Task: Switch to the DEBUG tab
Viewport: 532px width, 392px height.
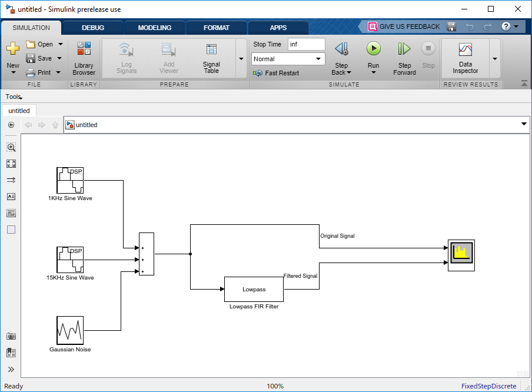Action: 93,28
